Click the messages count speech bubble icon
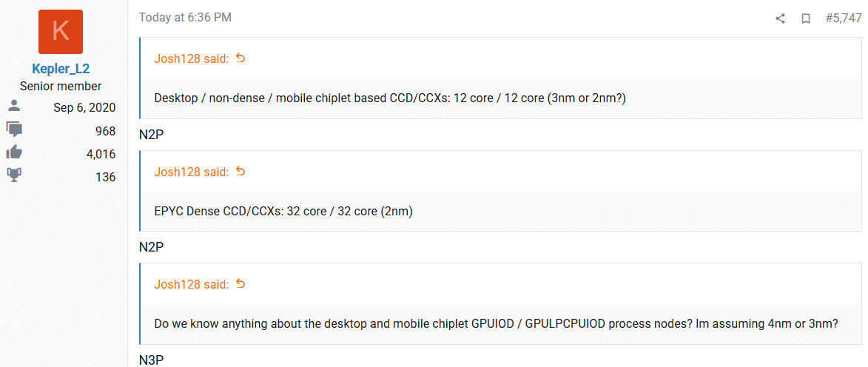868x367 pixels. [14, 130]
